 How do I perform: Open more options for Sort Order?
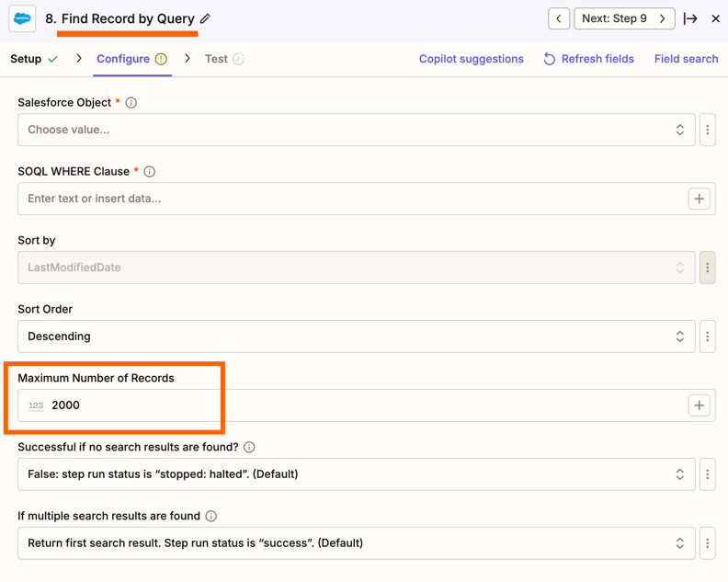(x=707, y=337)
